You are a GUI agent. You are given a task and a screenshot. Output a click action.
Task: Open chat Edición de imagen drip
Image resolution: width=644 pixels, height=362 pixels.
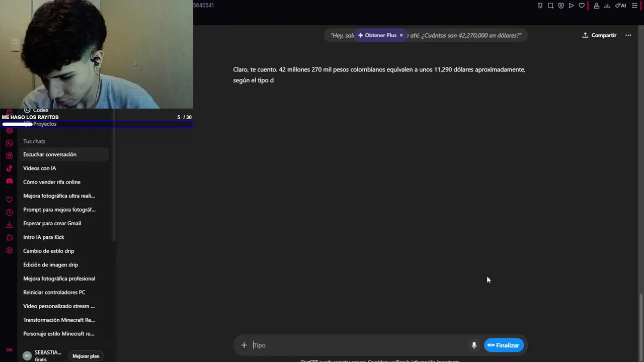pos(64,265)
